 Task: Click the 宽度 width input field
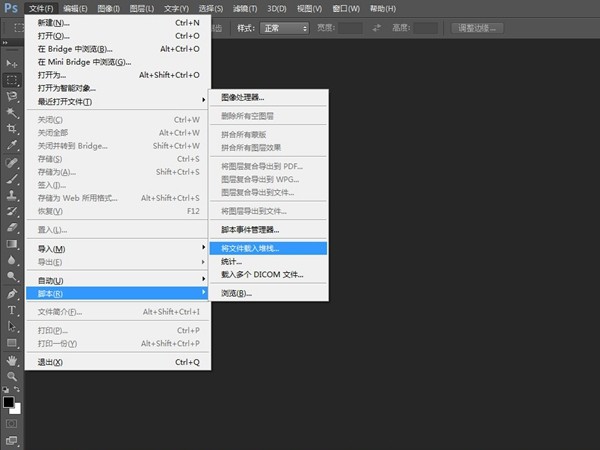tap(350, 28)
